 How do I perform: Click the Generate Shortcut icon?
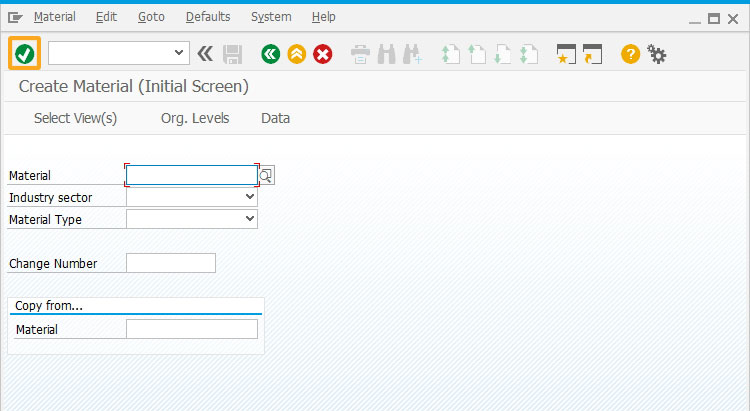pyautogui.click(x=592, y=54)
